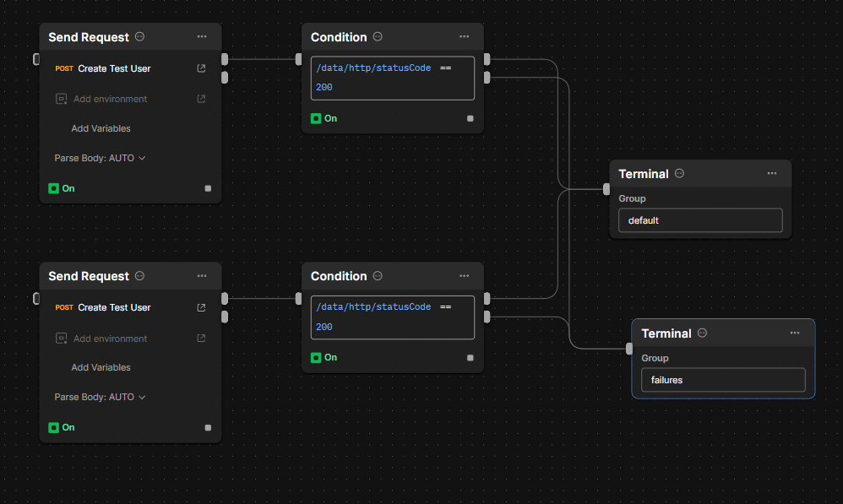Image resolution: width=843 pixels, height=504 pixels.
Task: Open the three-dot menu on the failures Terminal block
Action: point(795,333)
